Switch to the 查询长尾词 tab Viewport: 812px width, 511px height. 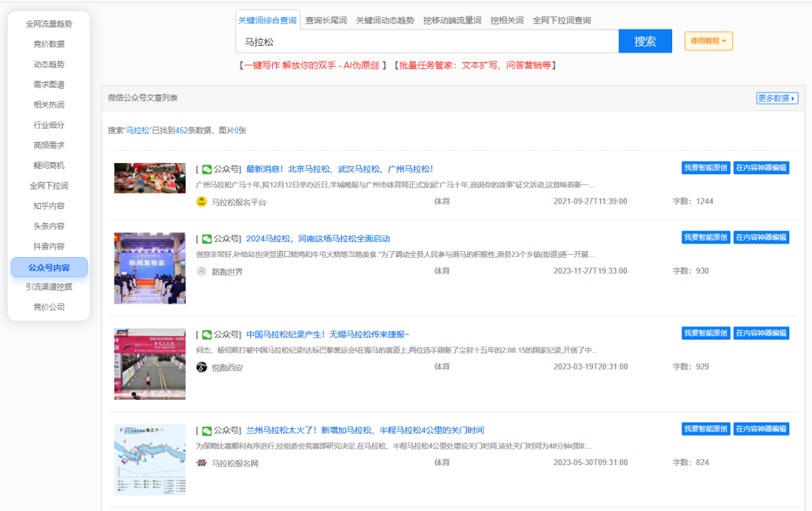(326, 20)
